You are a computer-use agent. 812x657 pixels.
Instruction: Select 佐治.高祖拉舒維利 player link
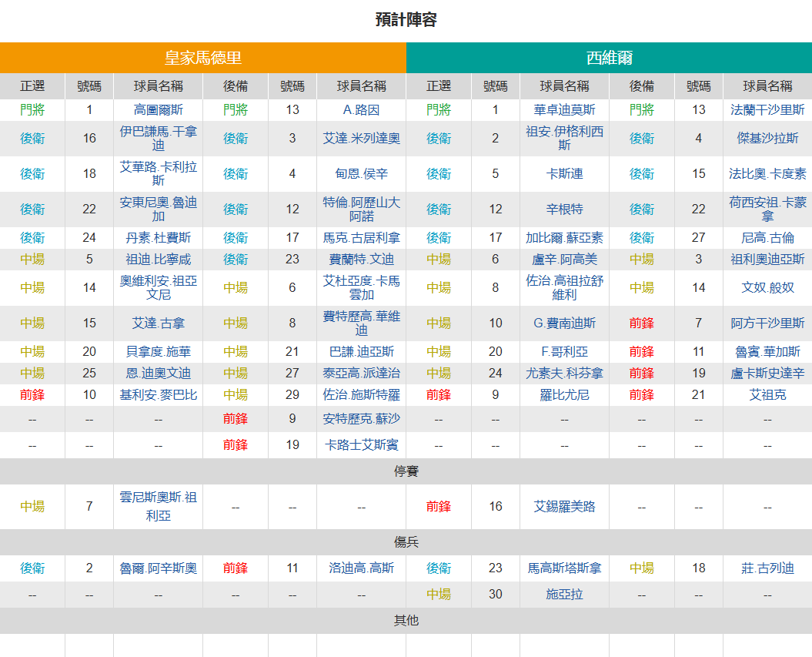pyautogui.click(x=564, y=287)
